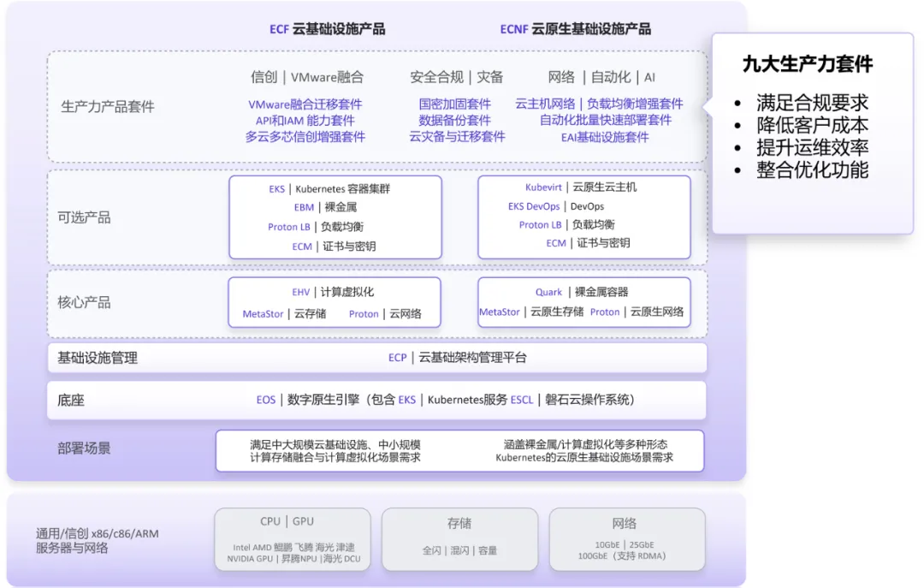Click the 提升运维效率 bullet
This screenshot has width=924, height=588.
[812, 147]
